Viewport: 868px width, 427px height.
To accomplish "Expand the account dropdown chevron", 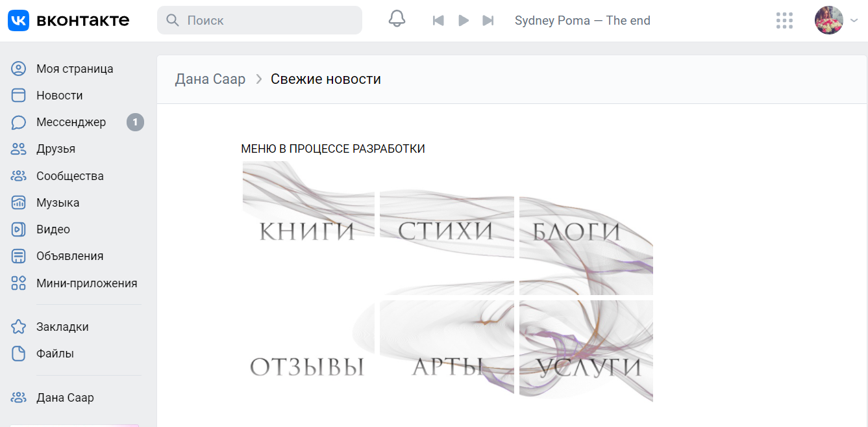I will click(x=854, y=21).
